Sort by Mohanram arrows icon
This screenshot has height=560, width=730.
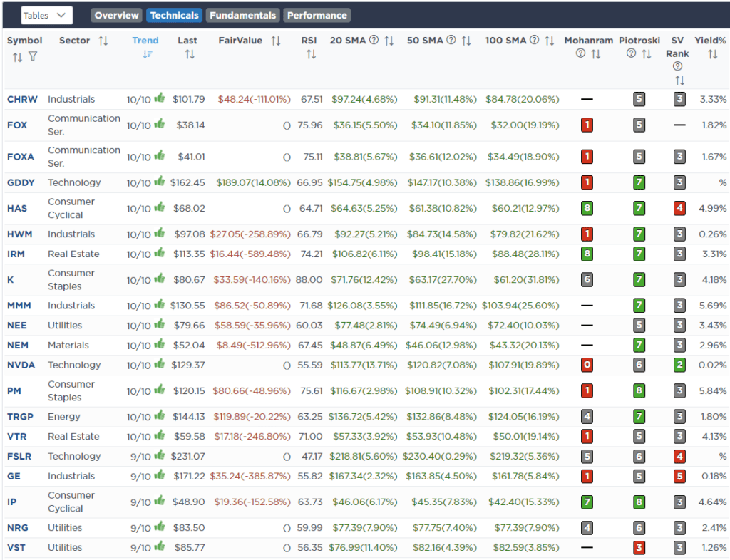point(595,54)
